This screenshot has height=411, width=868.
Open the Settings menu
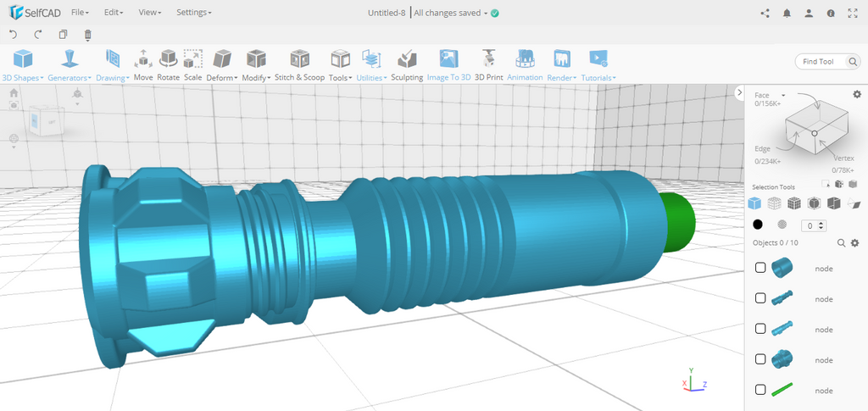194,12
